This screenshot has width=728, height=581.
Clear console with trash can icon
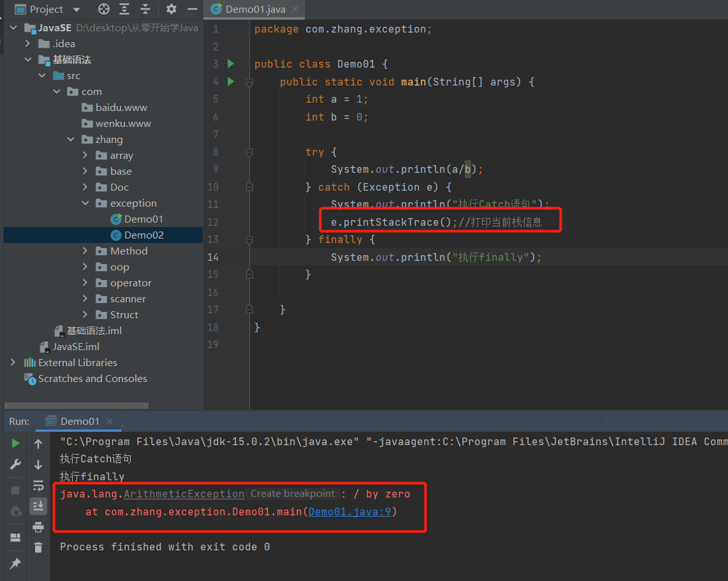pyautogui.click(x=38, y=548)
